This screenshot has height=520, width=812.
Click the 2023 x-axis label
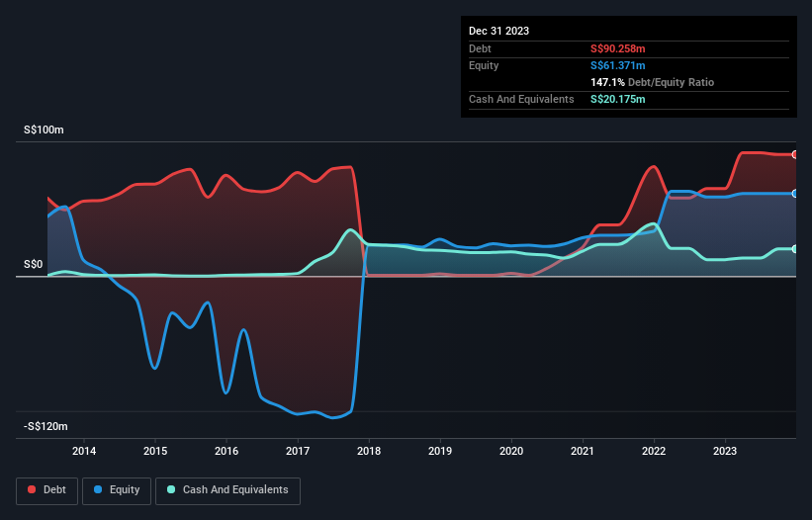[x=725, y=451]
